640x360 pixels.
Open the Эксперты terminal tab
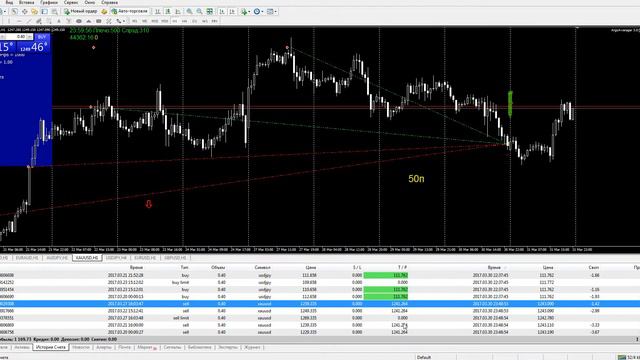pyautogui.click(x=227, y=347)
